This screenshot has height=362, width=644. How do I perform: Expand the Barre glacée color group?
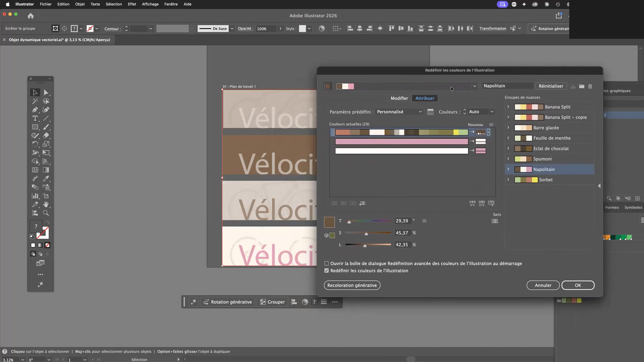pyautogui.click(x=508, y=128)
